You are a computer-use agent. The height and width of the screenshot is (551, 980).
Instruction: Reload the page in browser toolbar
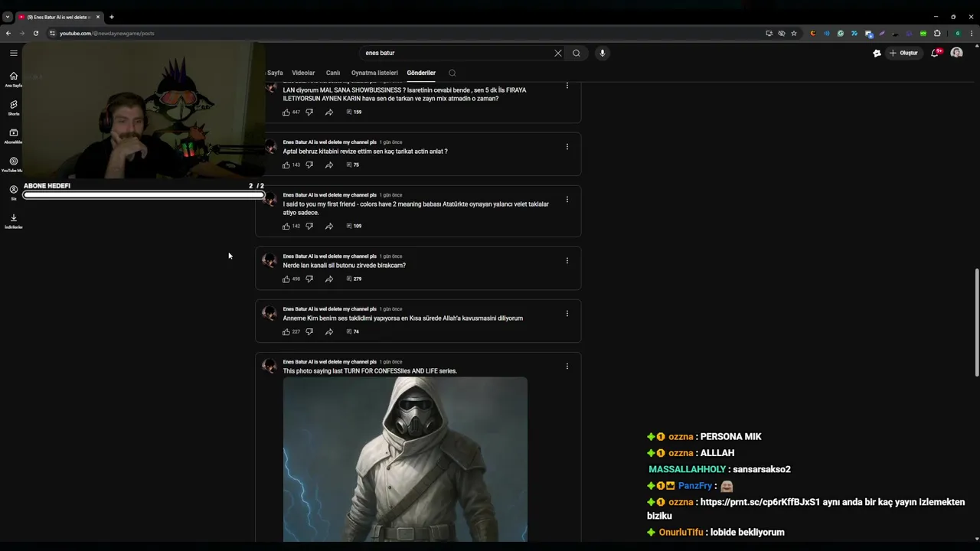[35, 33]
